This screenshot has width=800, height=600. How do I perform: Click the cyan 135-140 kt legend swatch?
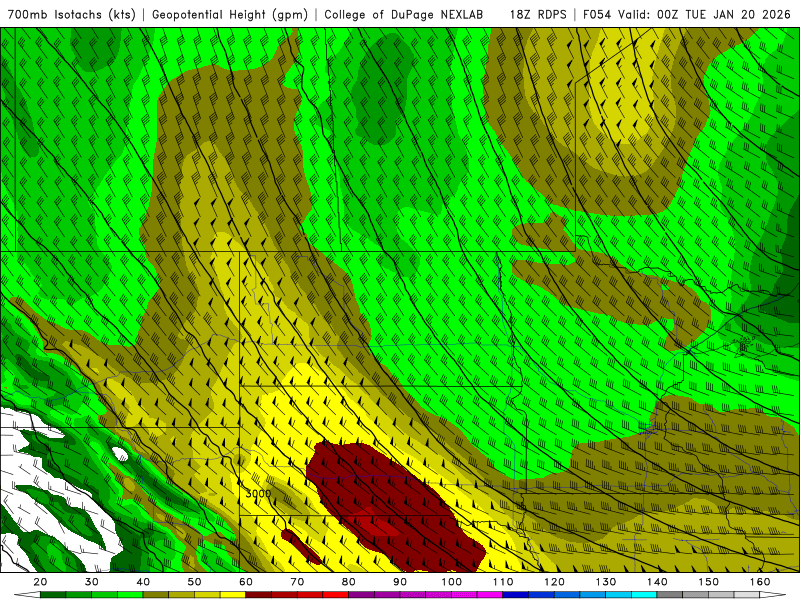644,594
